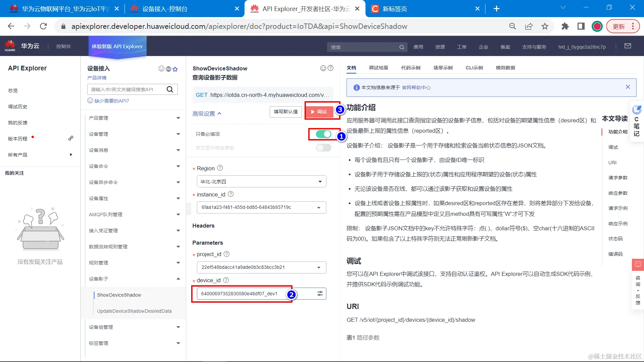Click the settings sliders icon in device_id field

[320, 294]
